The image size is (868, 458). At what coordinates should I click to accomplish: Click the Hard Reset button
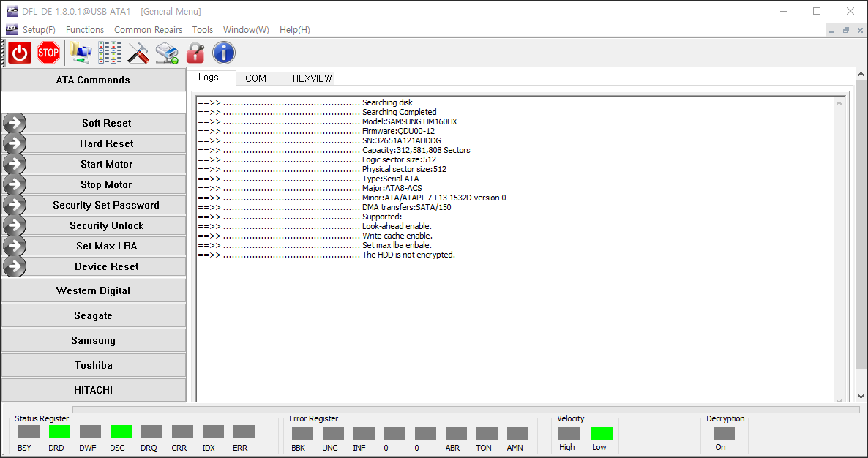[x=106, y=144]
